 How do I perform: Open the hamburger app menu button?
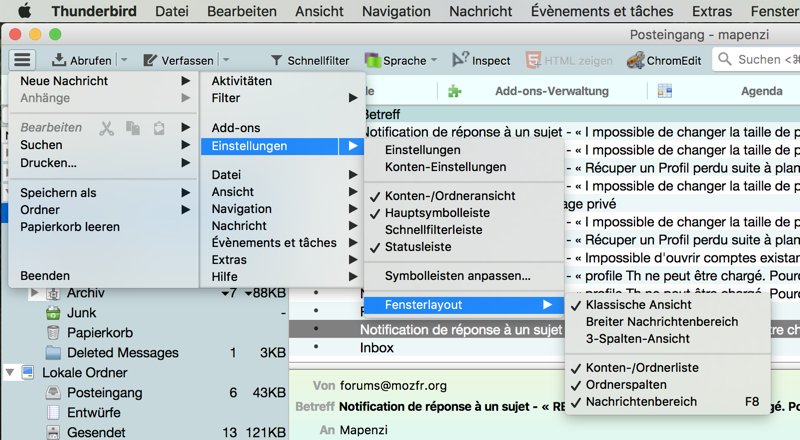pos(22,60)
